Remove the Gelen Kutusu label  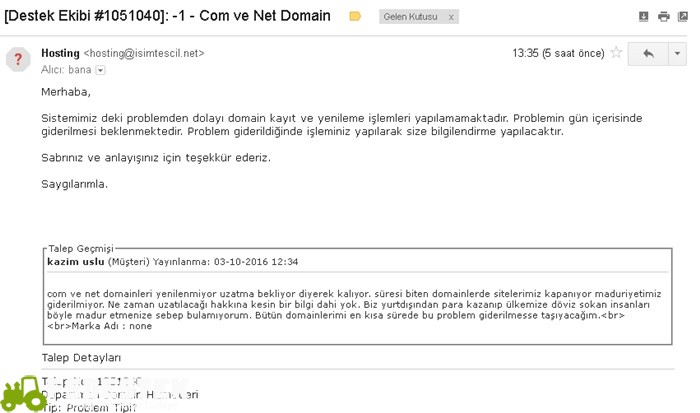(451, 17)
